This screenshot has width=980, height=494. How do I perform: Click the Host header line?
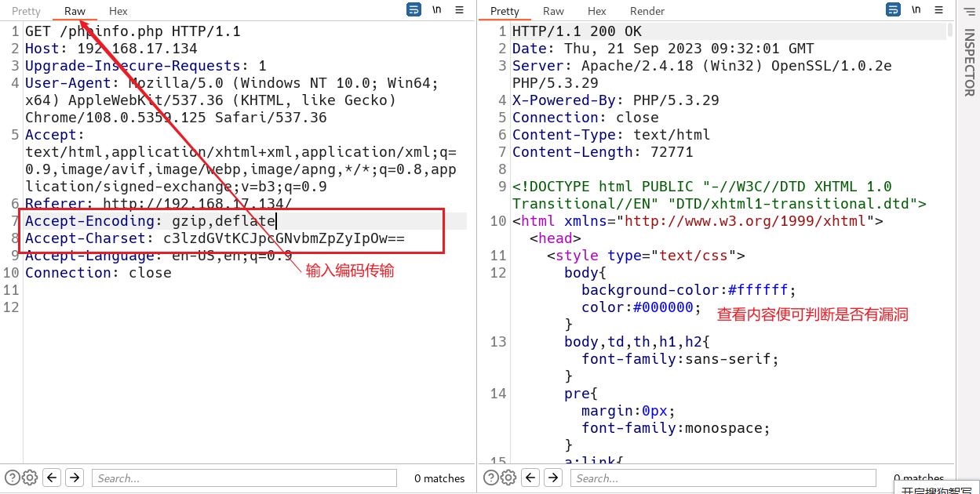click(111, 49)
